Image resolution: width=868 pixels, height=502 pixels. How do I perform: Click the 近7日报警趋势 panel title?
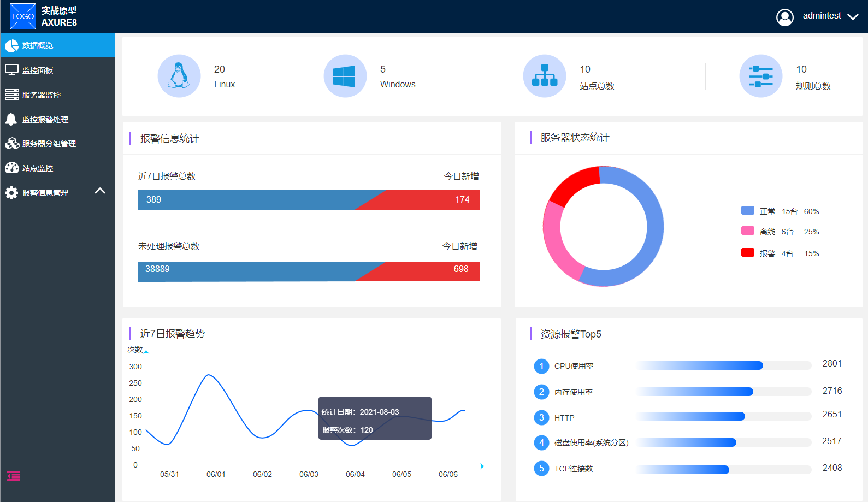[x=173, y=334]
